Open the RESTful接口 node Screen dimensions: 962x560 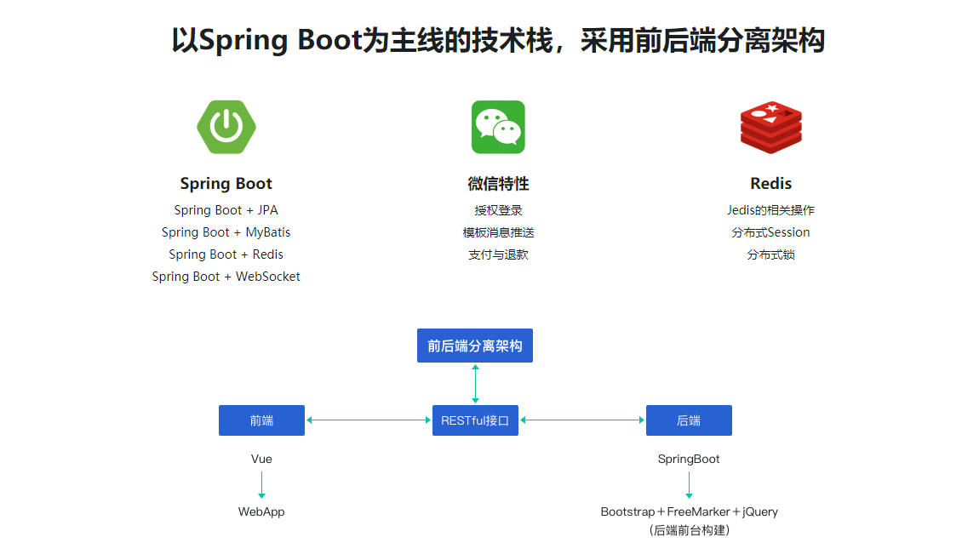coord(475,420)
